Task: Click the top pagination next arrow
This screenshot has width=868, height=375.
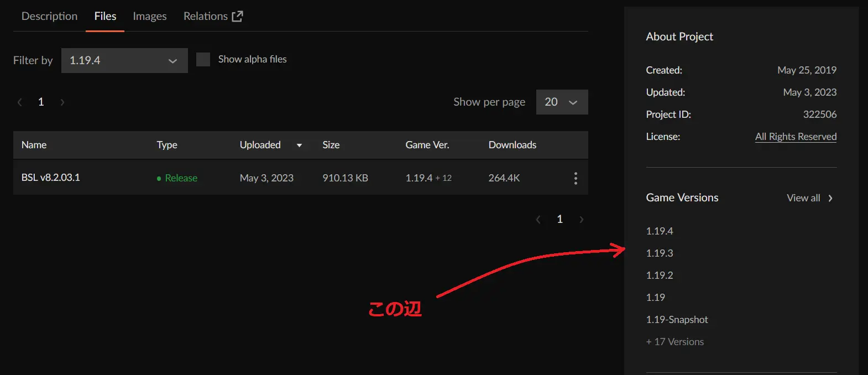Action: tap(62, 102)
